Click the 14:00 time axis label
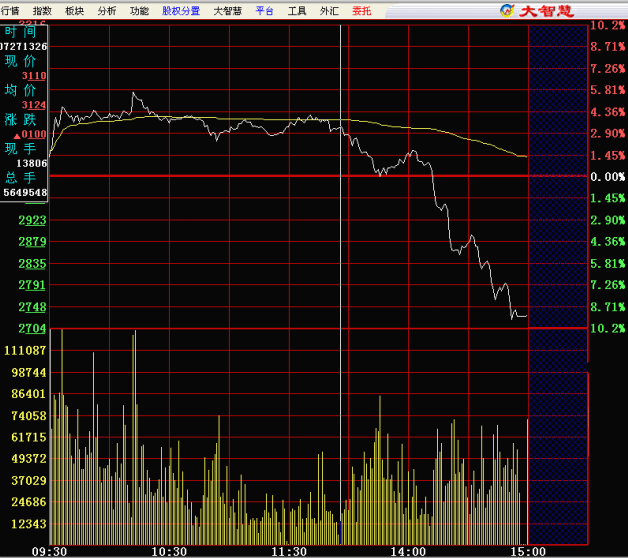Viewport: 628px width, 558px height. (x=409, y=551)
